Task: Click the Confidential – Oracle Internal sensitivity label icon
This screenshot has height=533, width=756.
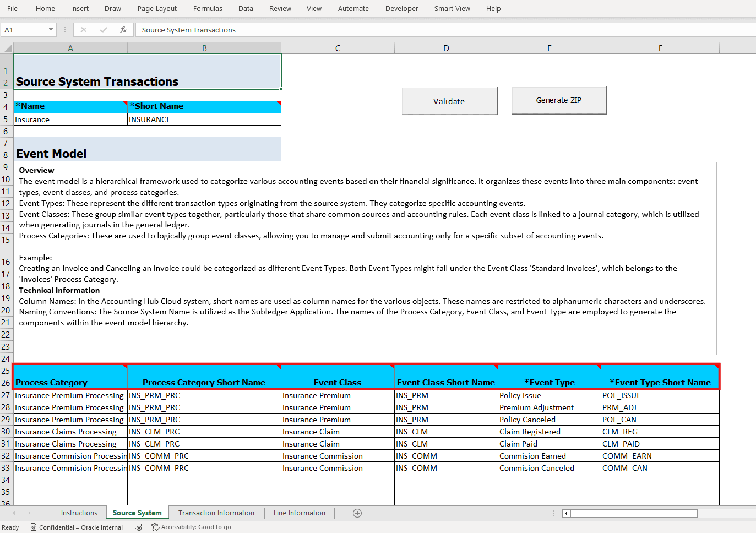Action: click(x=34, y=527)
